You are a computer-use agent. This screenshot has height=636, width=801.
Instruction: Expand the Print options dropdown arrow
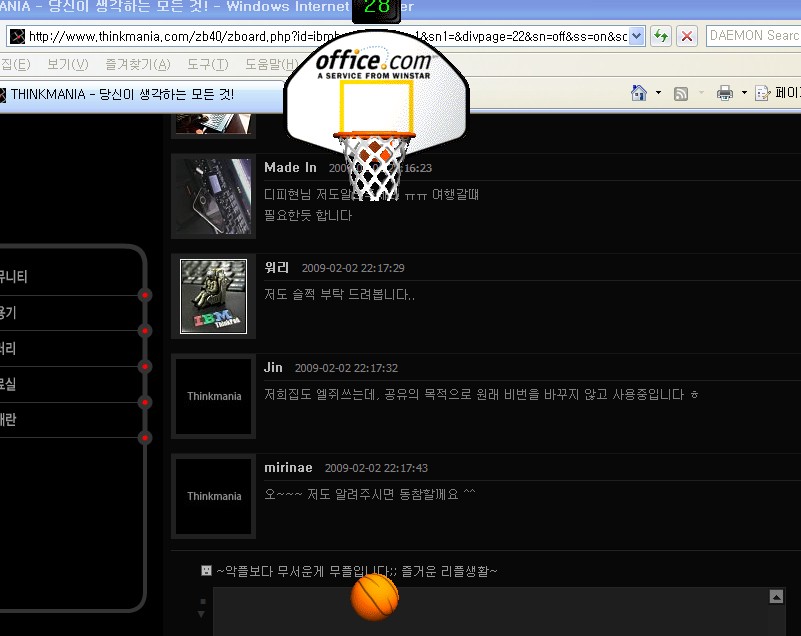click(x=744, y=93)
